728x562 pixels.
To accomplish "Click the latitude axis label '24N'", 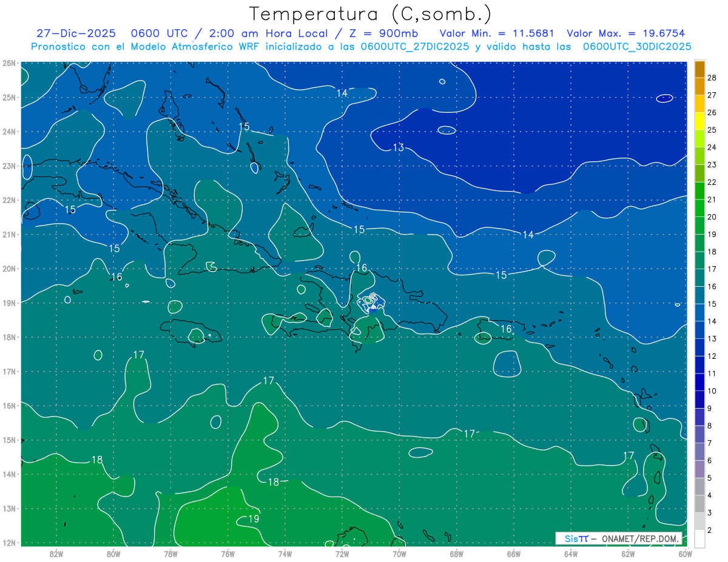I will [x=9, y=132].
